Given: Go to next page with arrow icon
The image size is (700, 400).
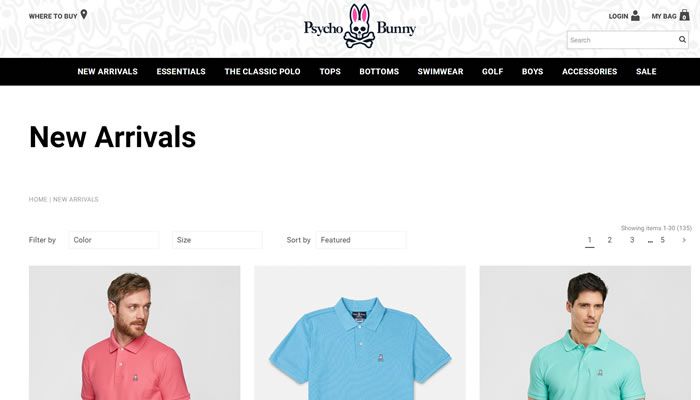Looking at the screenshot, I should pyautogui.click(x=684, y=240).
